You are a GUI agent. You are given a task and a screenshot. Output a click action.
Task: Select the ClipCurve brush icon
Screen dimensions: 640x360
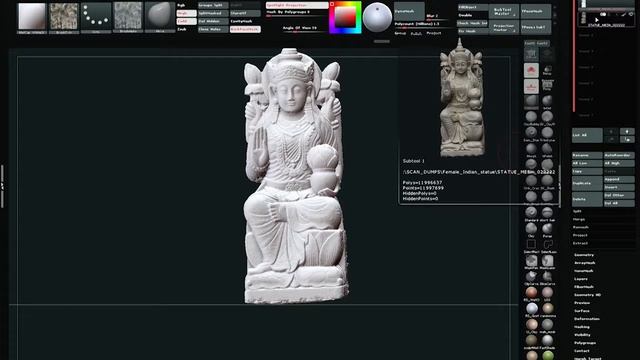[x=531, y=278]
